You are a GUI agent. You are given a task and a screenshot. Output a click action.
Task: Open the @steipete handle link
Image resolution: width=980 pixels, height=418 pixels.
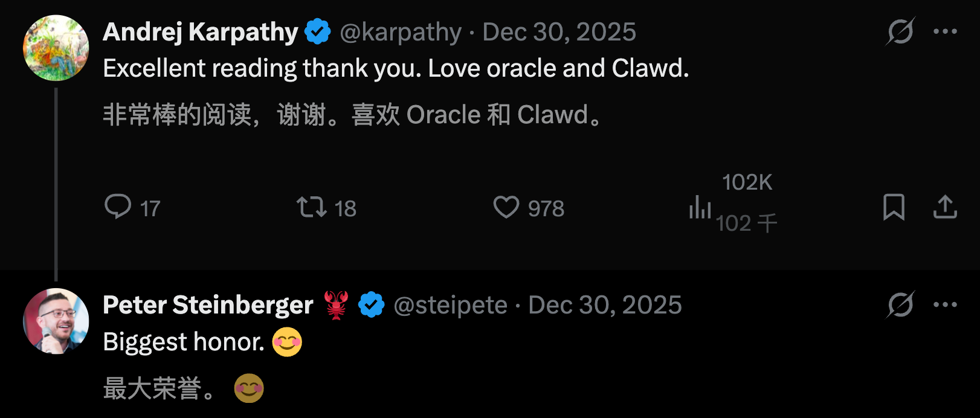tap(450, 305)
